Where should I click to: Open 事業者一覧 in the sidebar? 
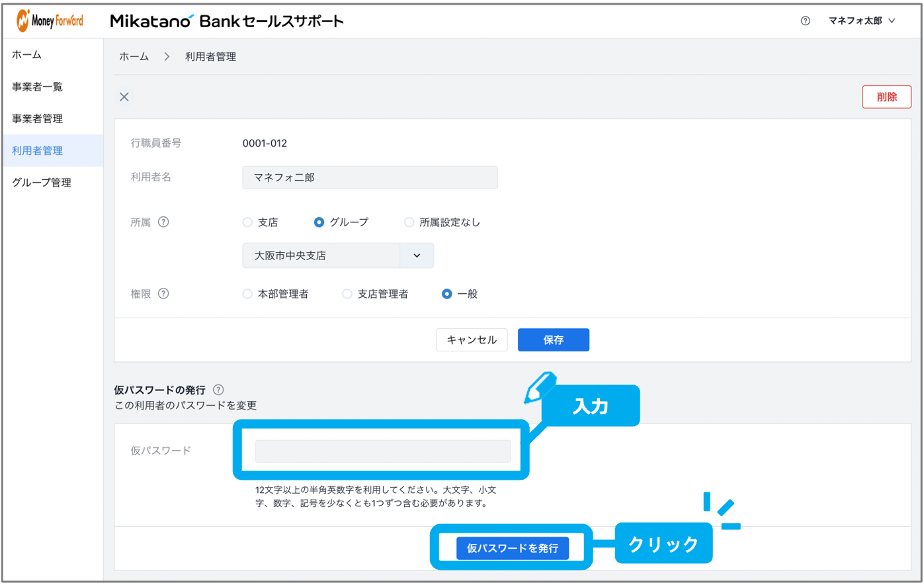[x=52, y=87]
